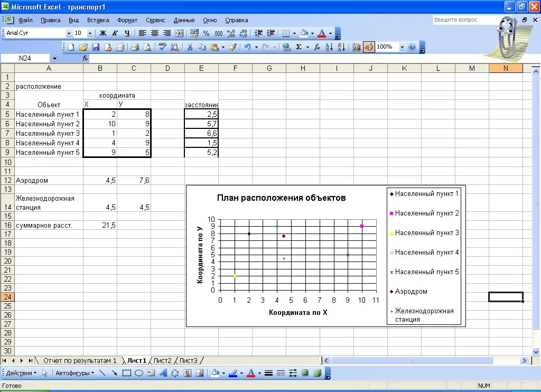Decrease cell indent

click(x=258, y=33)
